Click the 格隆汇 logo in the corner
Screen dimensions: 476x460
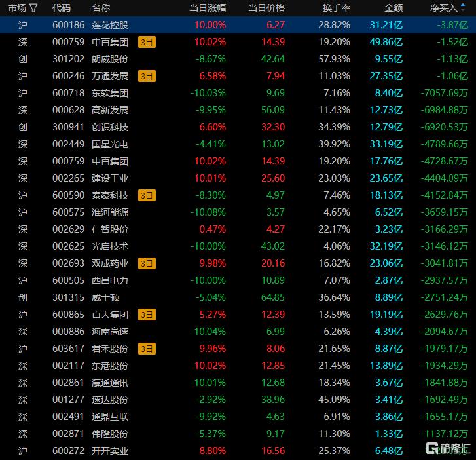pyautogui.click(x=448, y=448)
